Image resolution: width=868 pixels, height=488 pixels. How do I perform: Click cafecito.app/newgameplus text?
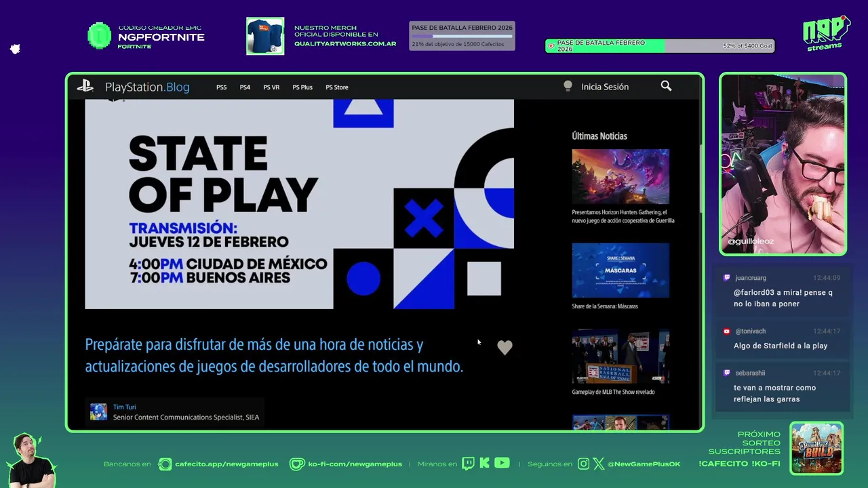click(226, 464)
